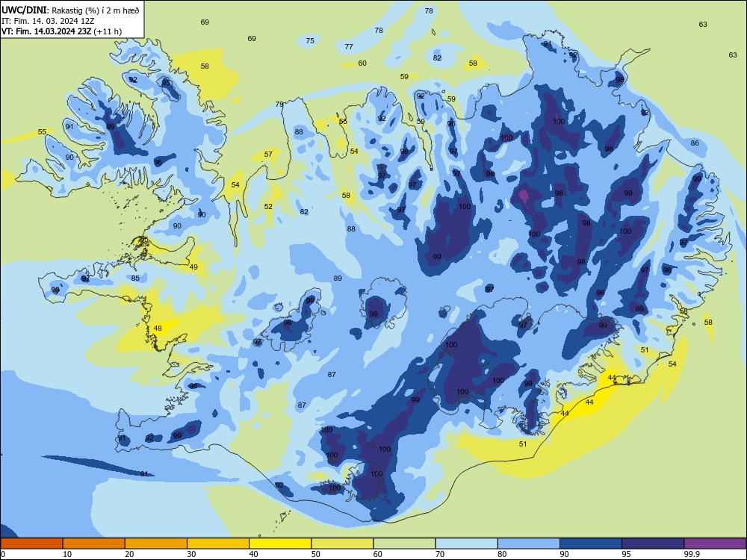Image resolution: width=747 pixels, height=560 pixels.
Task: Click the pale blue 70–80 legend swatch
Action: [x=466, y=544]
